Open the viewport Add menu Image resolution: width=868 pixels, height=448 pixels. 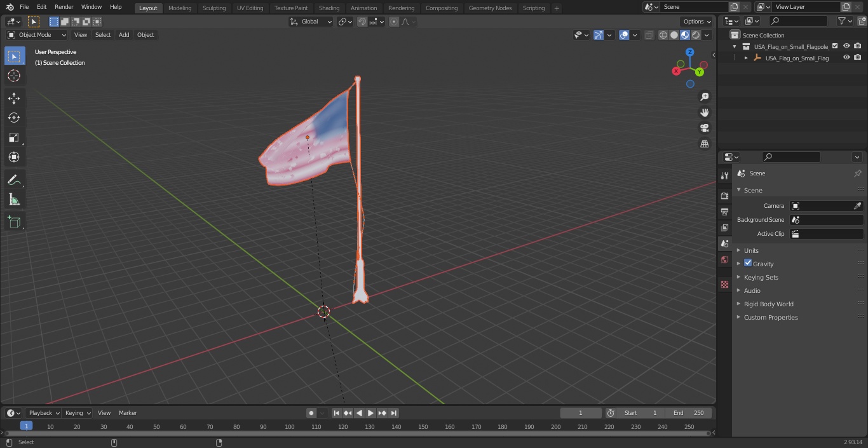coord(124,35)
